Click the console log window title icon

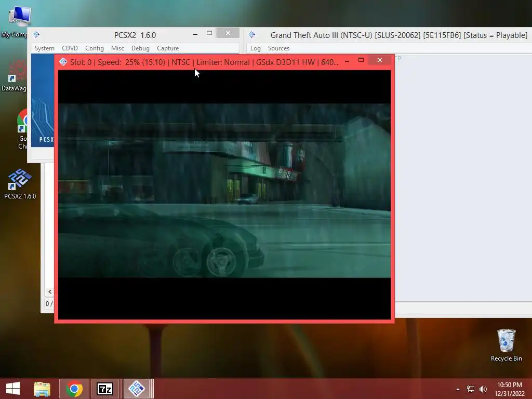pos(252,35)
